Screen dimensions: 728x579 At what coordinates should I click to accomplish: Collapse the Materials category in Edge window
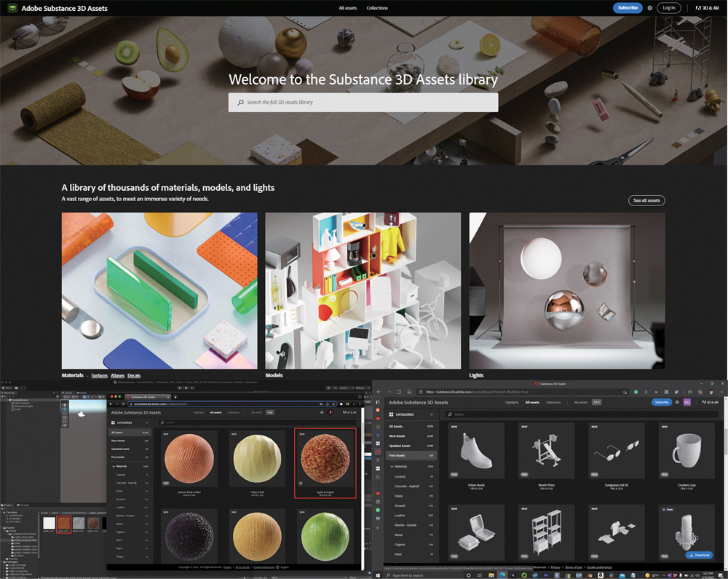392,466
